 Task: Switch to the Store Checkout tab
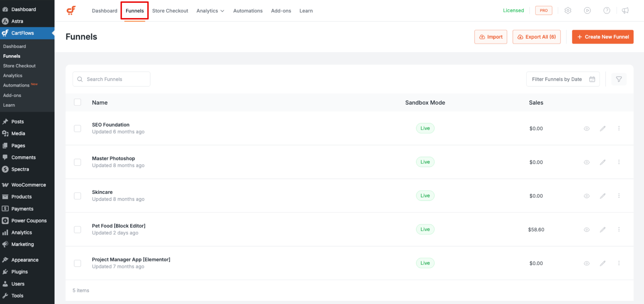pos(170,11)
